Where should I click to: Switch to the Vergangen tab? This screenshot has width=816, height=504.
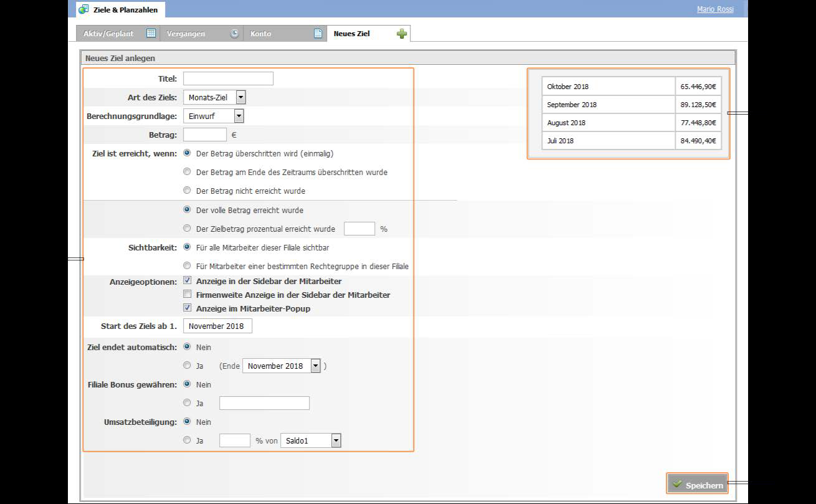coord(202,34)
